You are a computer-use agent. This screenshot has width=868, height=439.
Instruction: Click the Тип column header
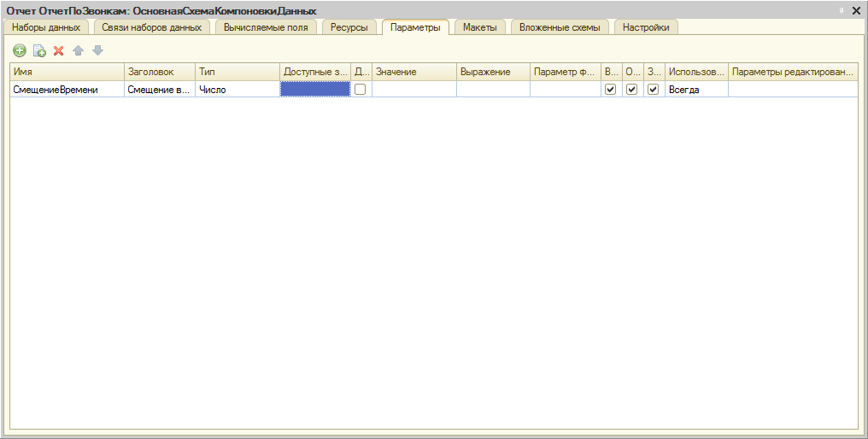(x=237, y=72)
